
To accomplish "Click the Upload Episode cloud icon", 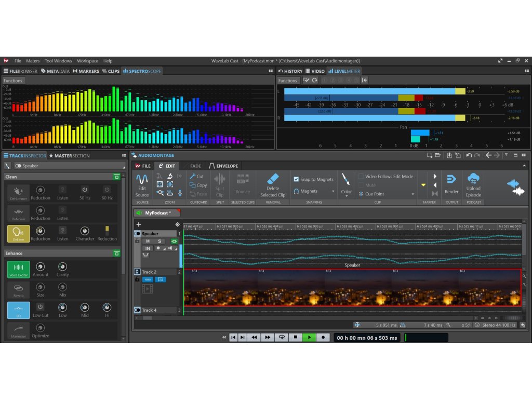I will (473, 179).
